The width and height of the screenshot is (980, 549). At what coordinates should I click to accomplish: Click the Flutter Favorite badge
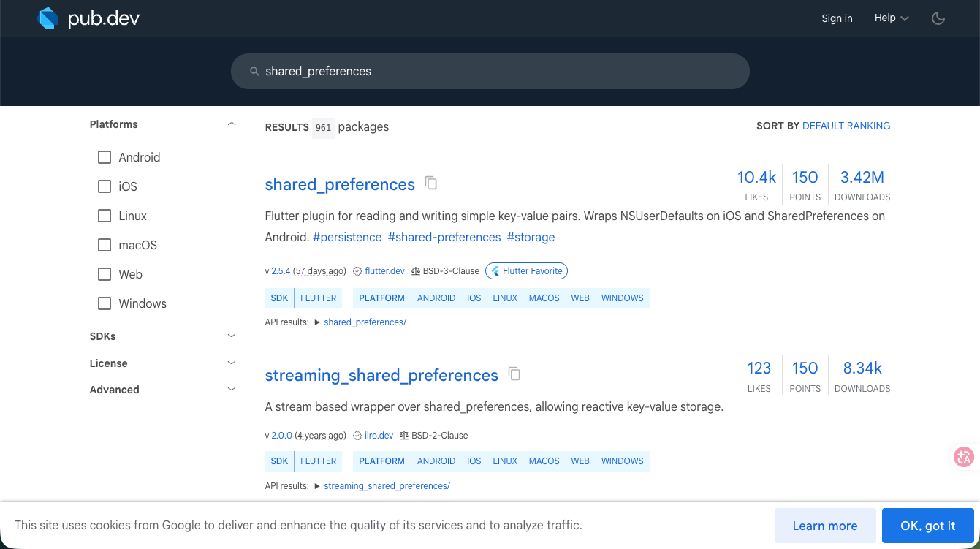[x=526, y=270]
